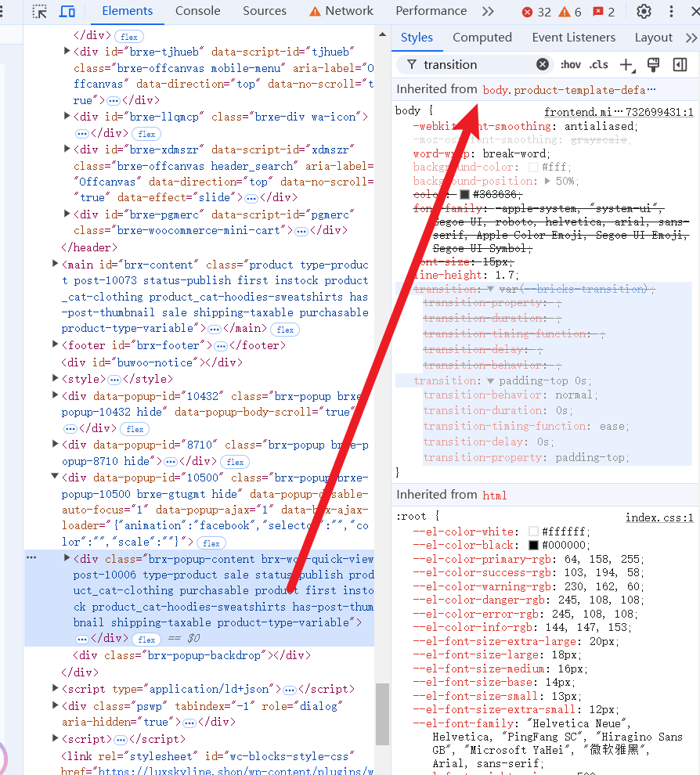Jump to body.product-template-defa inherited element
Viewport: 700px width, 775px height.
pos(569,90)
